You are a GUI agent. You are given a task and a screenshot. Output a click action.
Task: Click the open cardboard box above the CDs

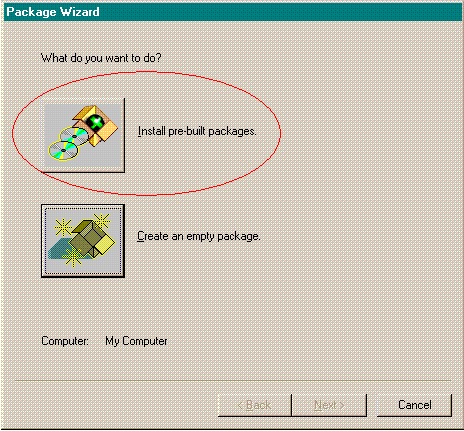[x=96, y=124]
